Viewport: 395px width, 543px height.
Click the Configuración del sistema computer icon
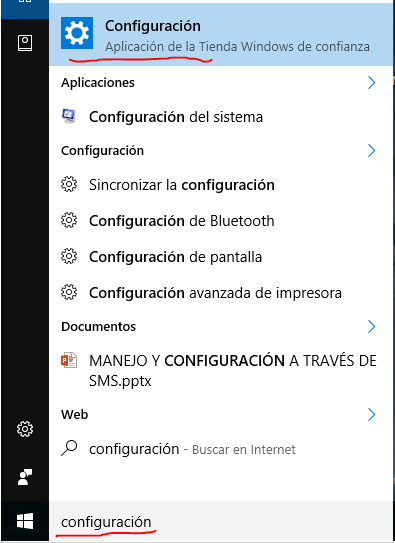[x=69, y=116]
